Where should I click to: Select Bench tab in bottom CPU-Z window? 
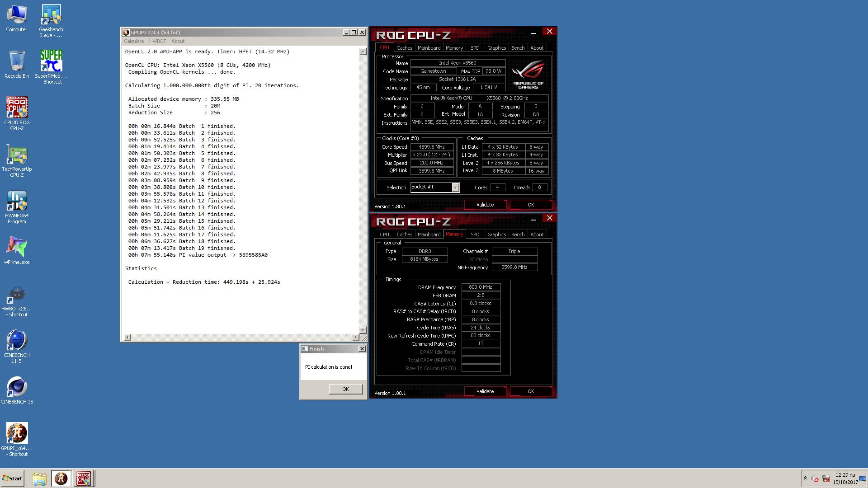pos(518,235)
